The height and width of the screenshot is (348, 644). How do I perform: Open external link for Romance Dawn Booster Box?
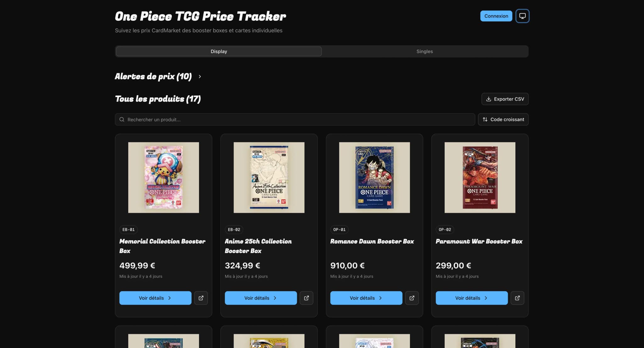412,298
